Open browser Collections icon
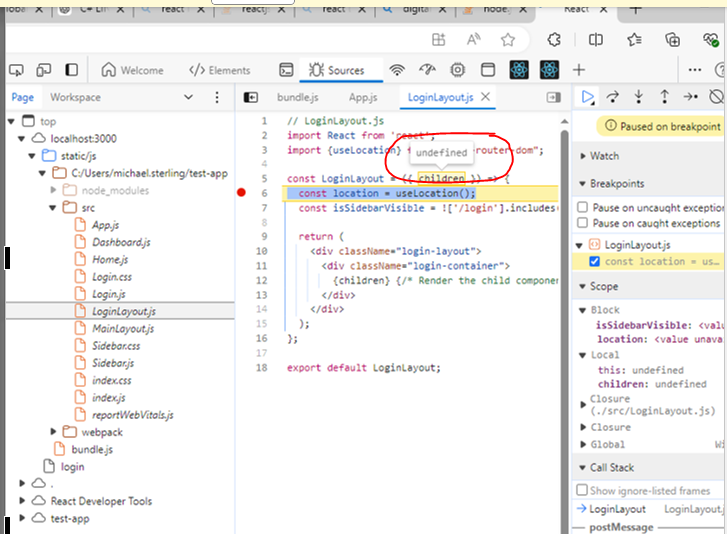The width and height of the screenshot is (727, 534). click(x=672, y=40)
